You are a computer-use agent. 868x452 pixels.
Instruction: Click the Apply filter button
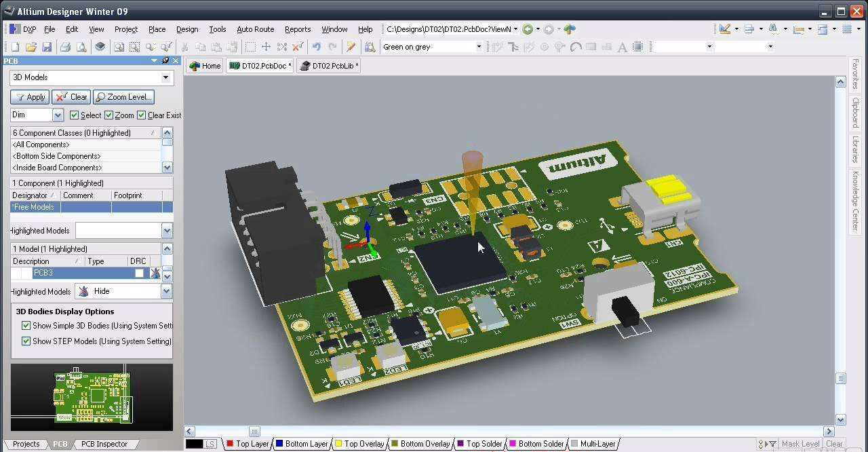click(x=29, y=97)
